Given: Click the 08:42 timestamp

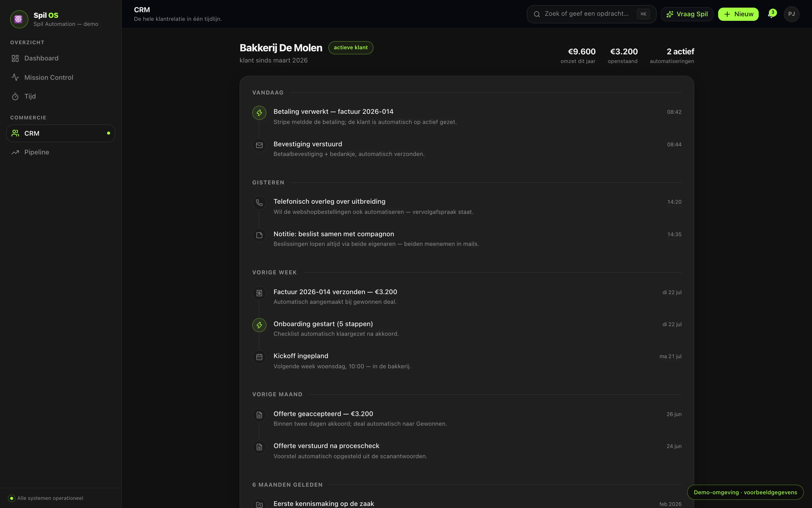Looking at the screenshot, I should [674, 112].
